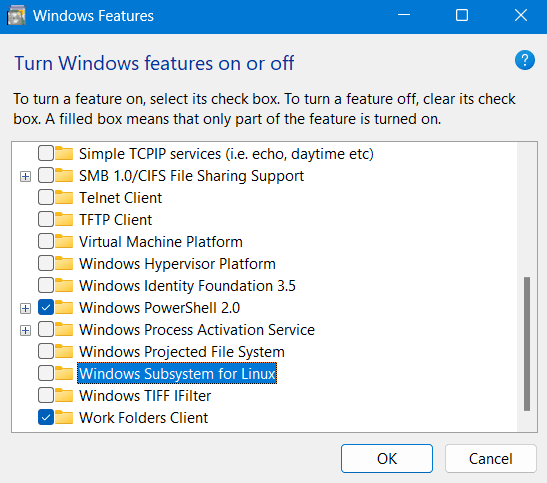Select the Work Folders Client label
Image resolution: width=547 pixels, height=483 pixels.
143,417
